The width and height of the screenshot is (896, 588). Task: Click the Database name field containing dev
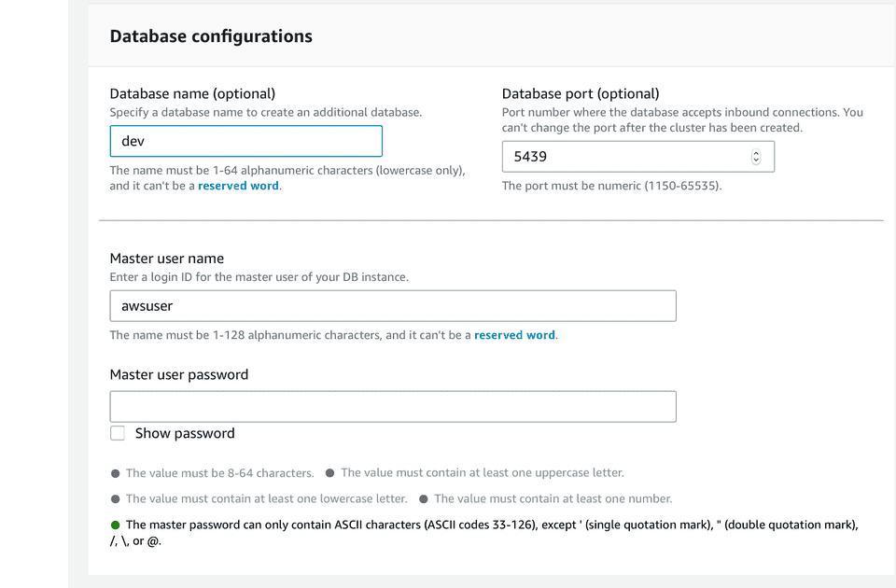coord(245,141)
